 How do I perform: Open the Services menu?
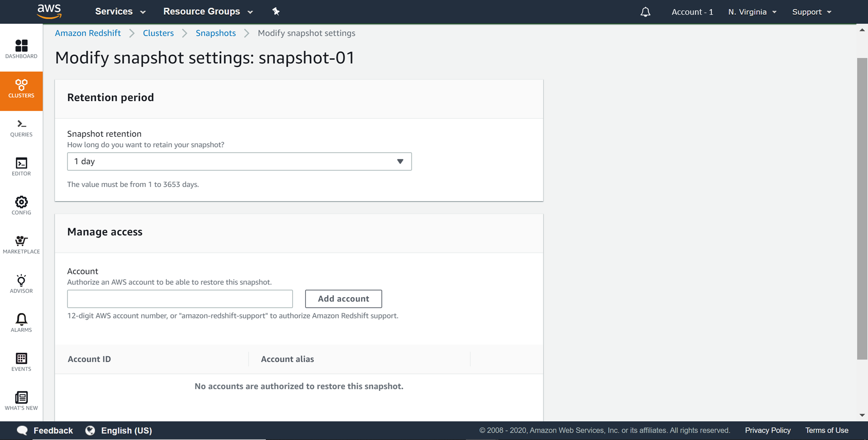[120, 12]
